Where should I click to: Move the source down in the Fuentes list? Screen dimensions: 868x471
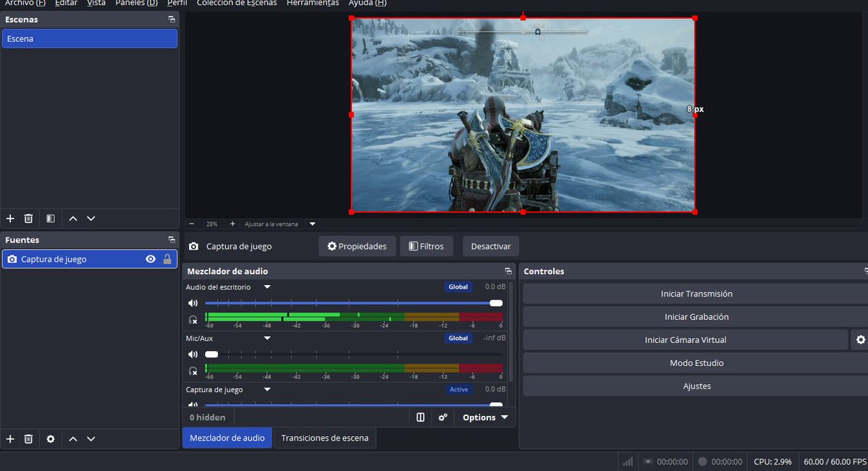90,439
